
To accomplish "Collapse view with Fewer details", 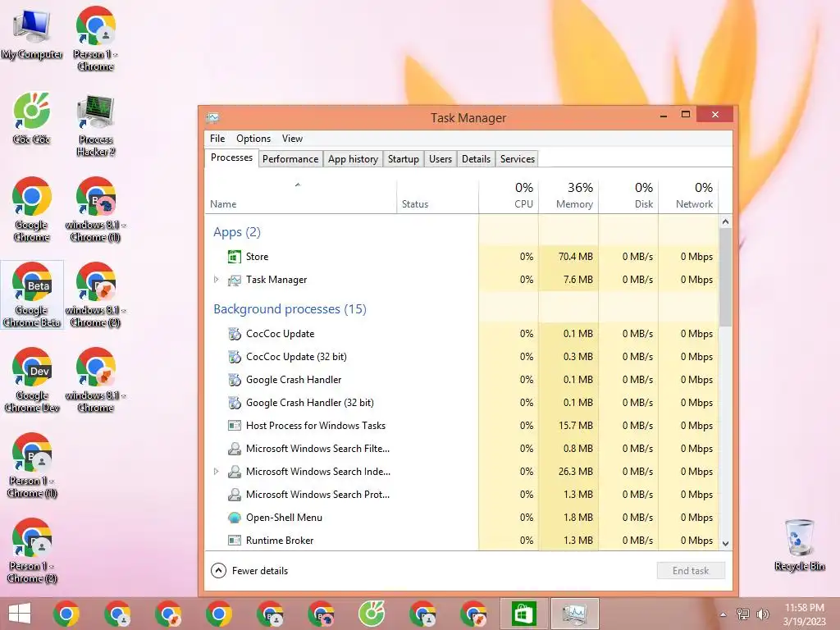I will 249,571.
